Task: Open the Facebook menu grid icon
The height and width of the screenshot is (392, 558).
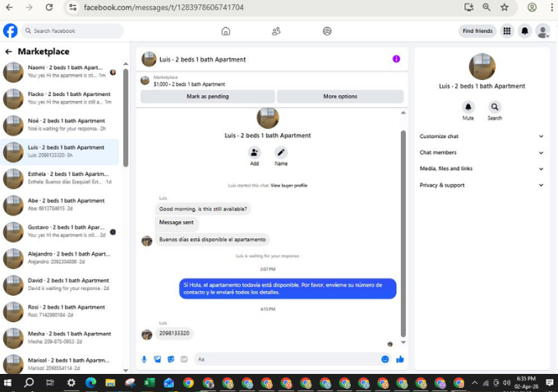Action: (x=507, y=31)
